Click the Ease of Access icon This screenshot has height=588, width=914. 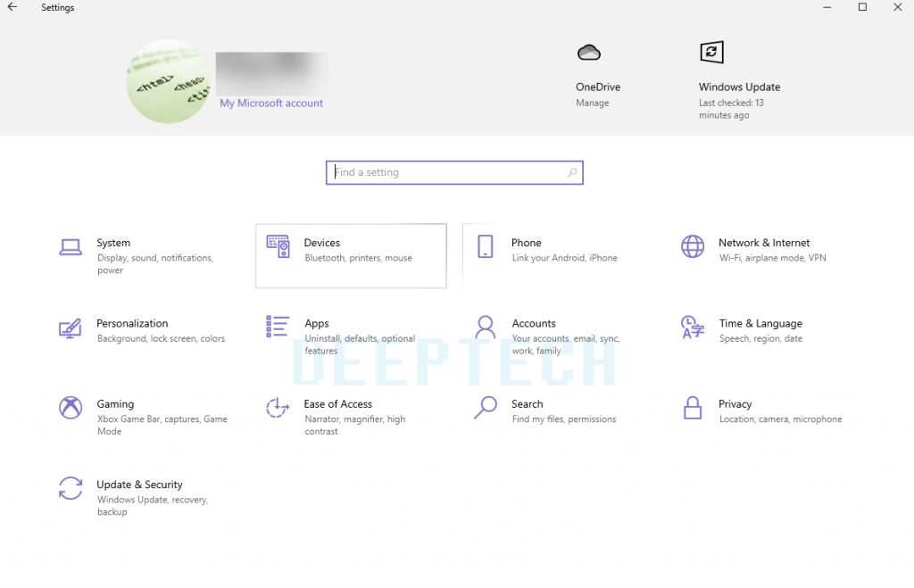click(278, 408)
